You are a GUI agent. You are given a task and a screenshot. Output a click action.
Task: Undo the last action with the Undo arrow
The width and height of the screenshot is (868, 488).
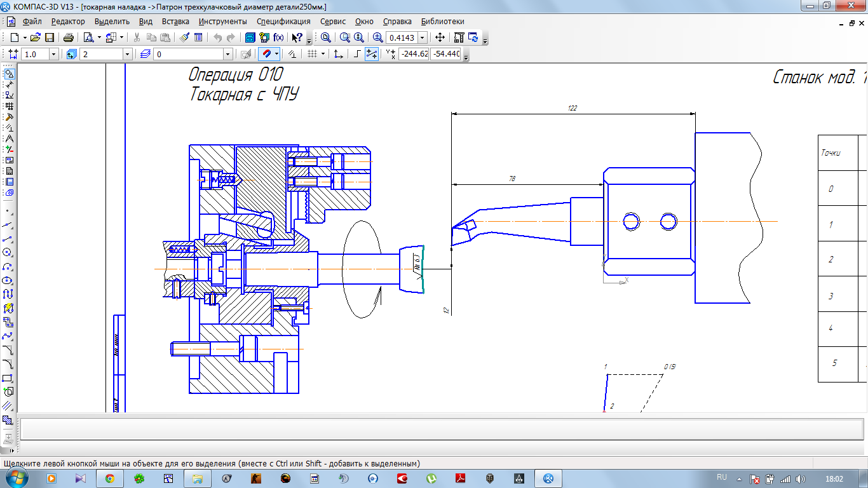(x=217, y=37)
